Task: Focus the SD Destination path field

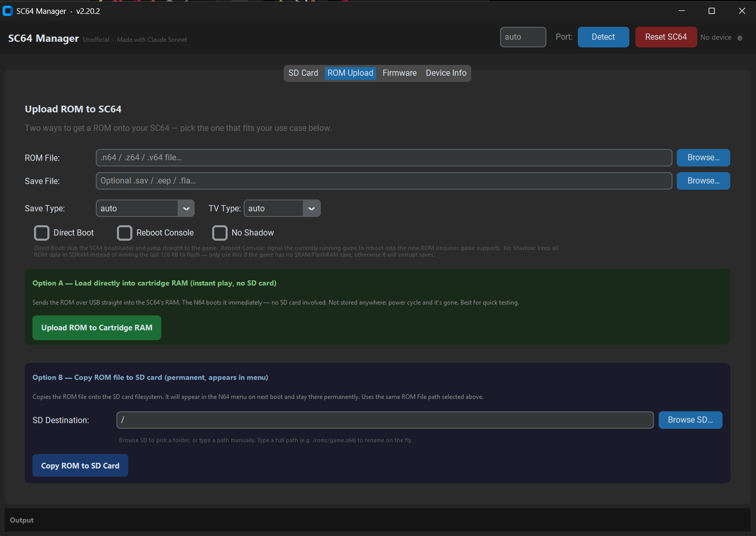Action: 385,420
